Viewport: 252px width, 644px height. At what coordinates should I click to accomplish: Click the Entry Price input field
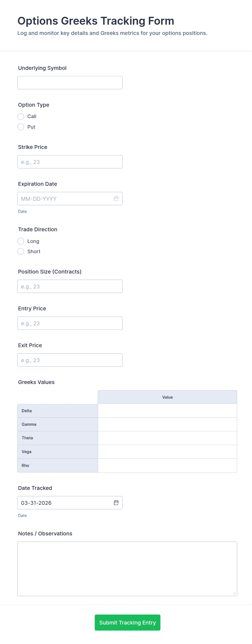70,323
